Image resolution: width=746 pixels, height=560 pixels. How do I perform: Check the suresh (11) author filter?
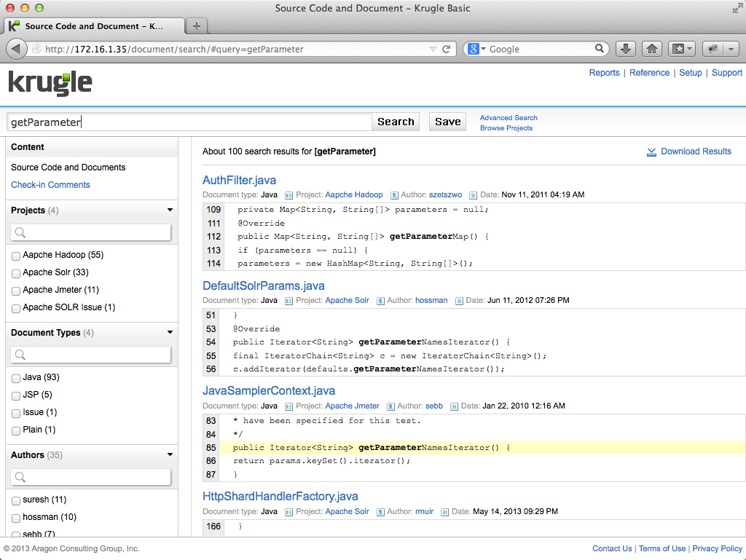pyautogui.click(x=16, y=500)
